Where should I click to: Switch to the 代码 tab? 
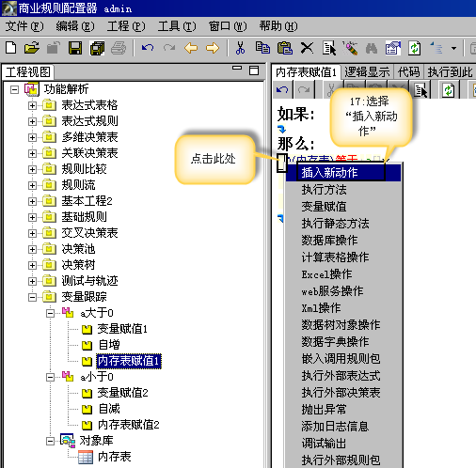tap(408, 72)
